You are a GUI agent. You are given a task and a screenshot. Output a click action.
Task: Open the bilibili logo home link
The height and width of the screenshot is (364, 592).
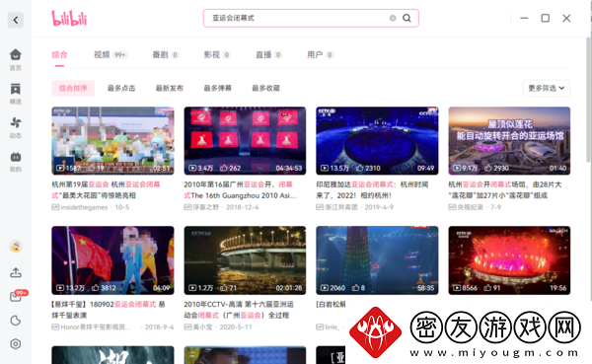pyautogui.click(x=69, y=18)
